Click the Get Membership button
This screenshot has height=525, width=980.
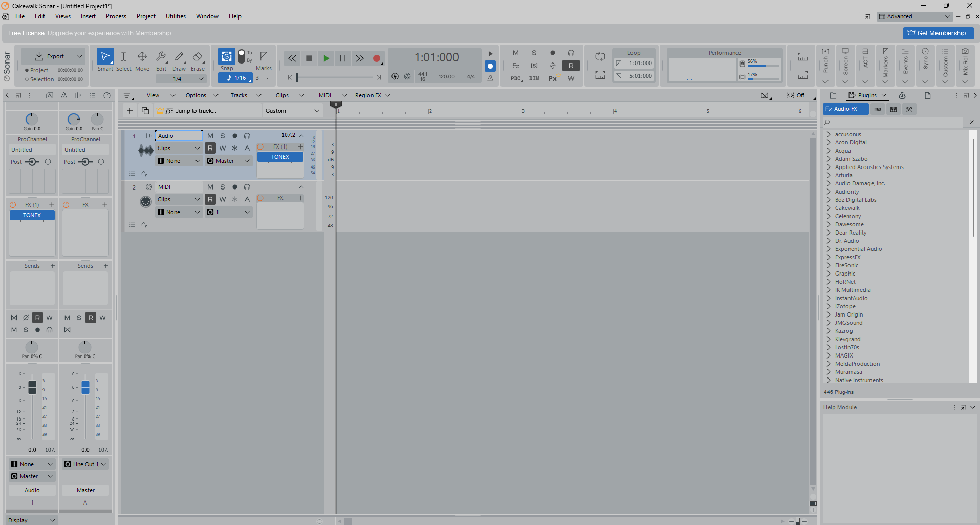tap(938, 33)
